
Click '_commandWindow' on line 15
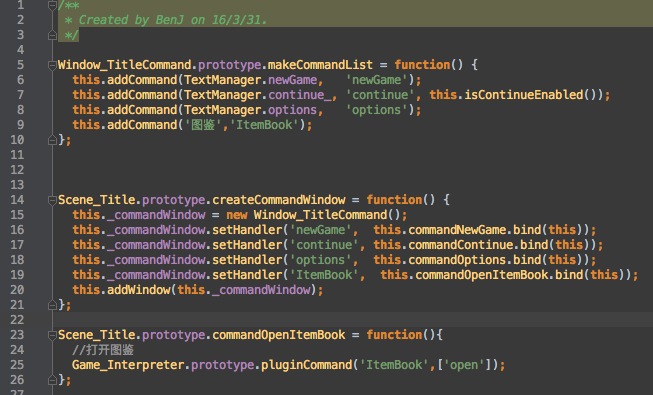pos(156,215)
